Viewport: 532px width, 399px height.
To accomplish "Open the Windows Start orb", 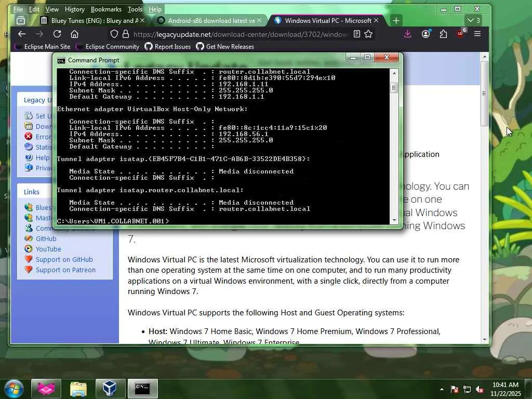I will tap(14, 389).
